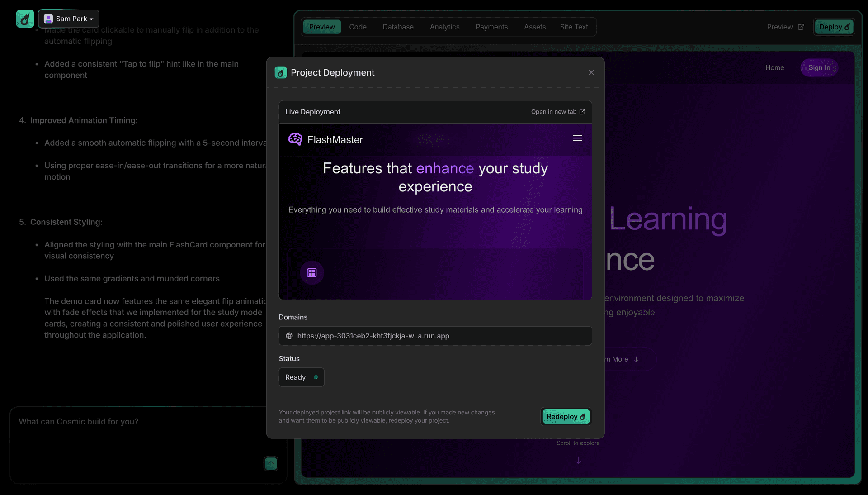Click the send arrow button in chat
This screenshot has width=868, height=495.
(271, 463)
